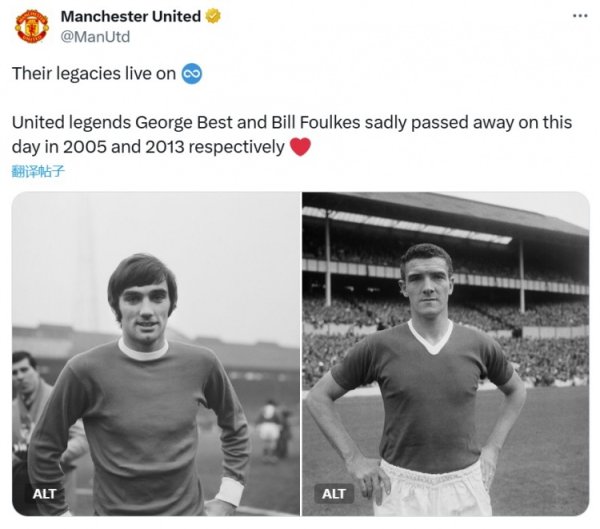Show ALT text on the right photo
Viewport: 600px width, 529px height.
(334, 493)
